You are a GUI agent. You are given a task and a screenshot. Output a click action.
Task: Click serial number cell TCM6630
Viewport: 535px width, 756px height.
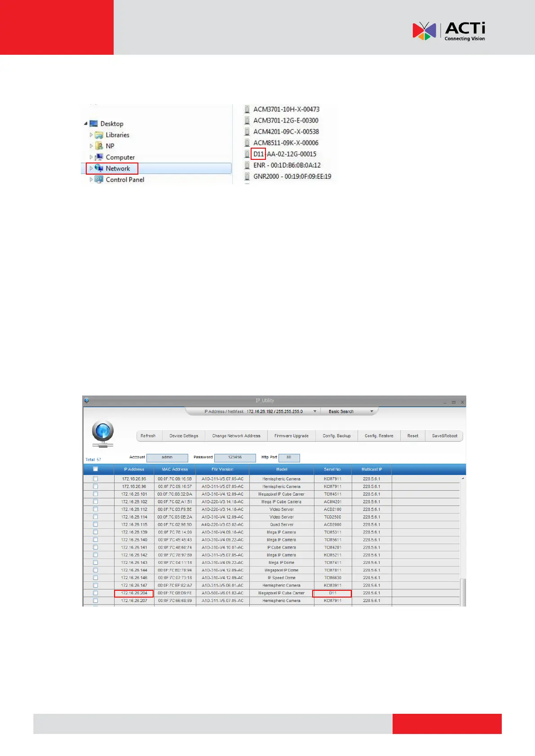(333, 578)
